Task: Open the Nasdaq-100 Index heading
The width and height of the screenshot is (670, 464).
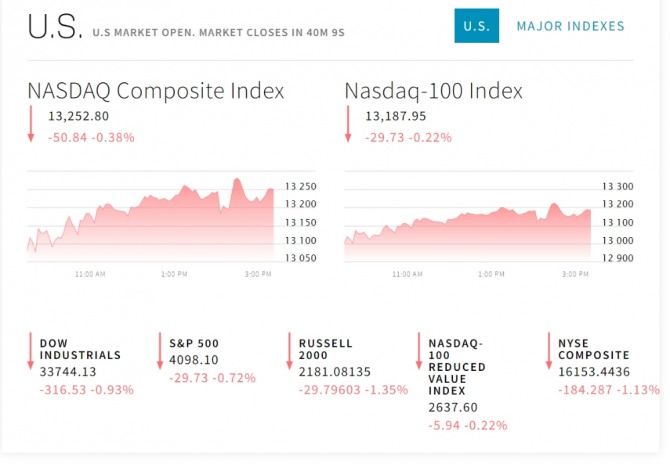Action: pyautogui.click(x=434, y=91)
